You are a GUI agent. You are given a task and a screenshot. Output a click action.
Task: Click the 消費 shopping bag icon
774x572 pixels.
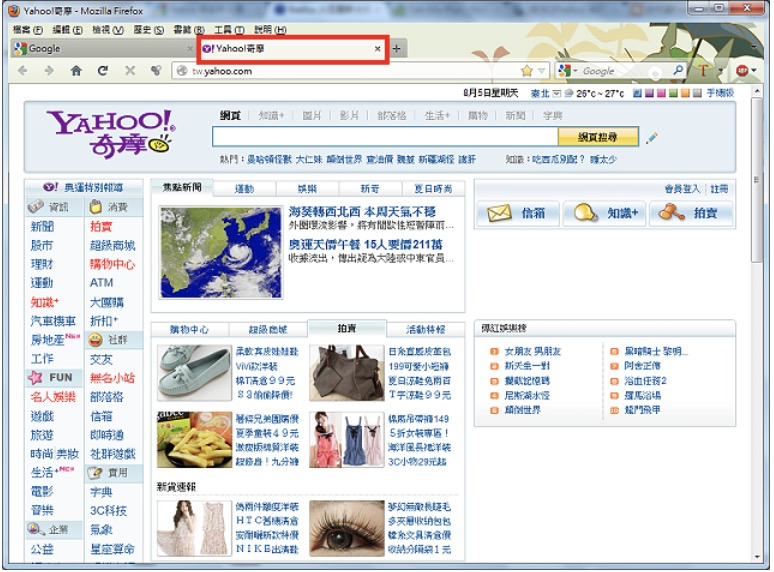(x=96, y=207)
